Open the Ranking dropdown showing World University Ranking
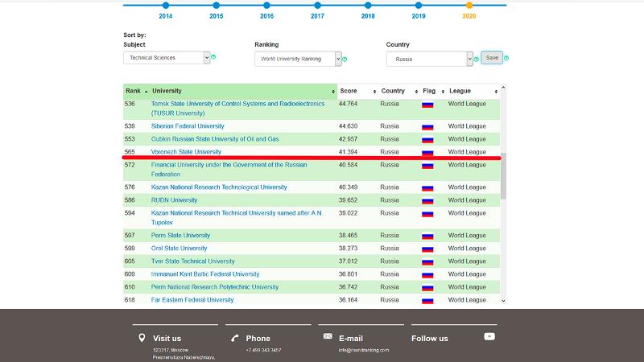This screenshot has height=362, width=644. pos(298,59)
